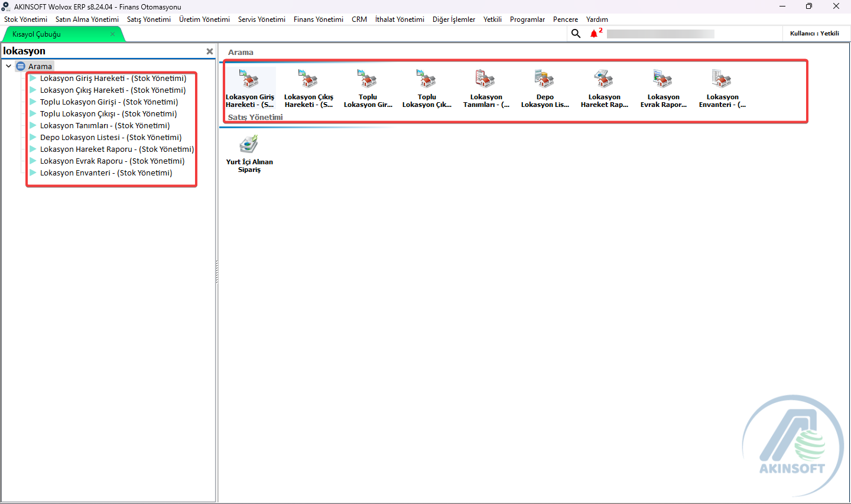The width and height of the screenshot is (851, 504).
Task: Launch Toplu Lokasyon Çıkışı icon
Action: (427, 88)
